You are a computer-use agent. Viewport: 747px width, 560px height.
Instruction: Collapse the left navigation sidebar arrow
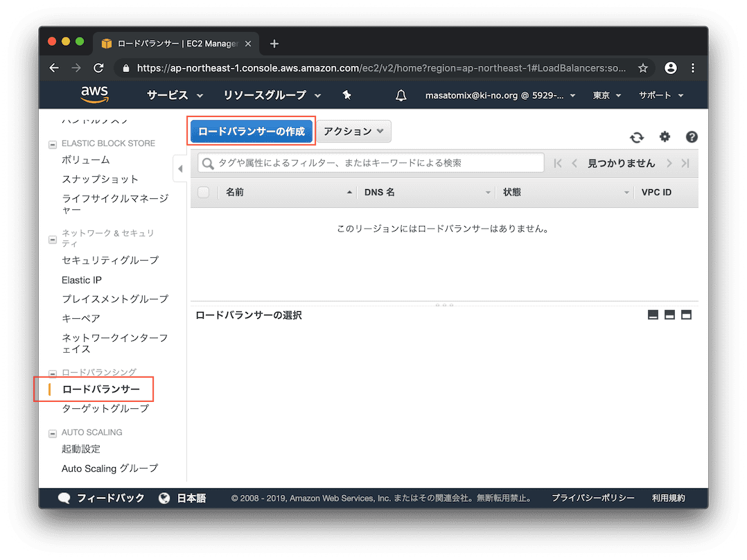(180, 168)
